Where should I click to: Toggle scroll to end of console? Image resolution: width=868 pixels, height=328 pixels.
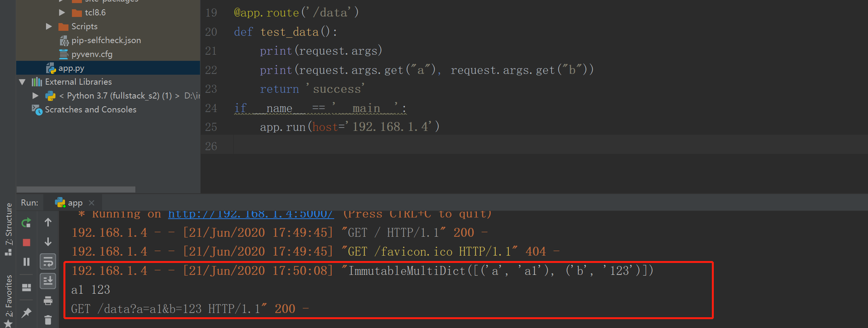(x=48, y=281)
